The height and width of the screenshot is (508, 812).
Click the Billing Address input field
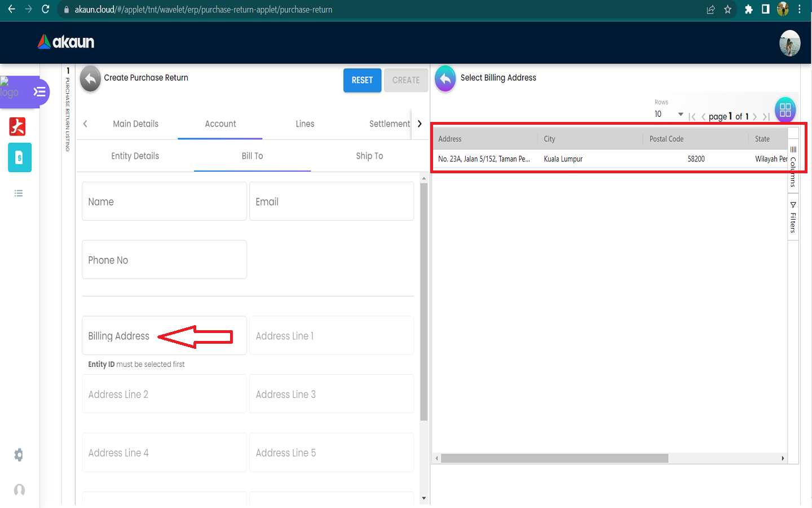[x=164, y=336]
